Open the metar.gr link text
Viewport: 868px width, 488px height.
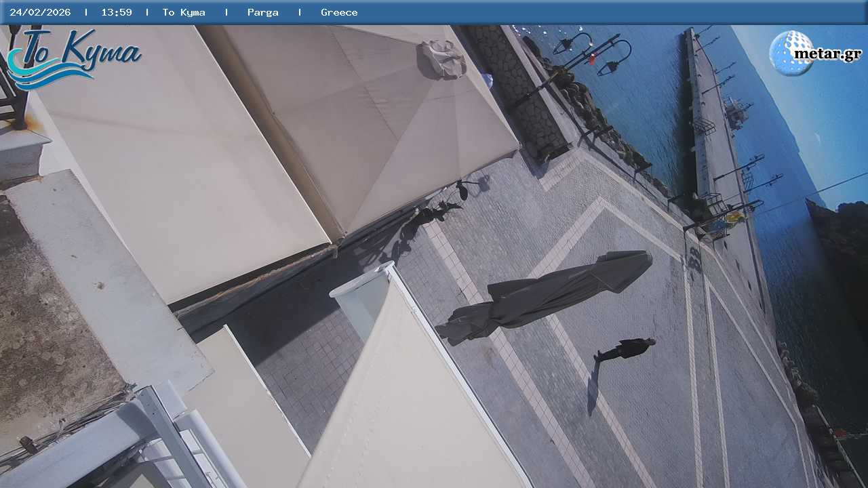pos(827,54)
